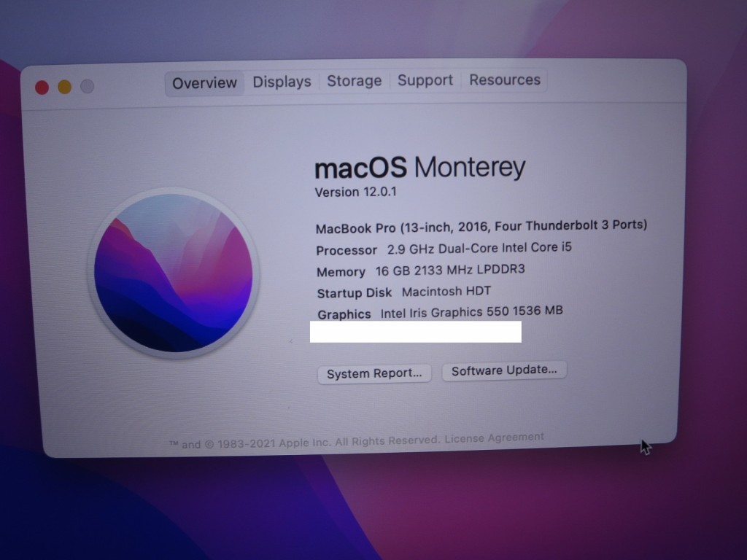
Task: Click the Memory label
Action: [341, 272]
